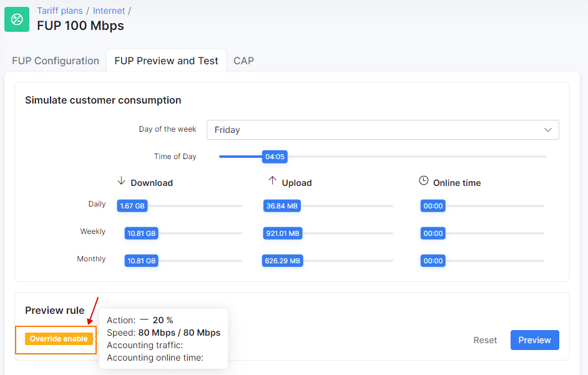The image size is (588, 375).
Task: Click the Monthly download 10.81 GB slider handle
Action: click(141, 261)
